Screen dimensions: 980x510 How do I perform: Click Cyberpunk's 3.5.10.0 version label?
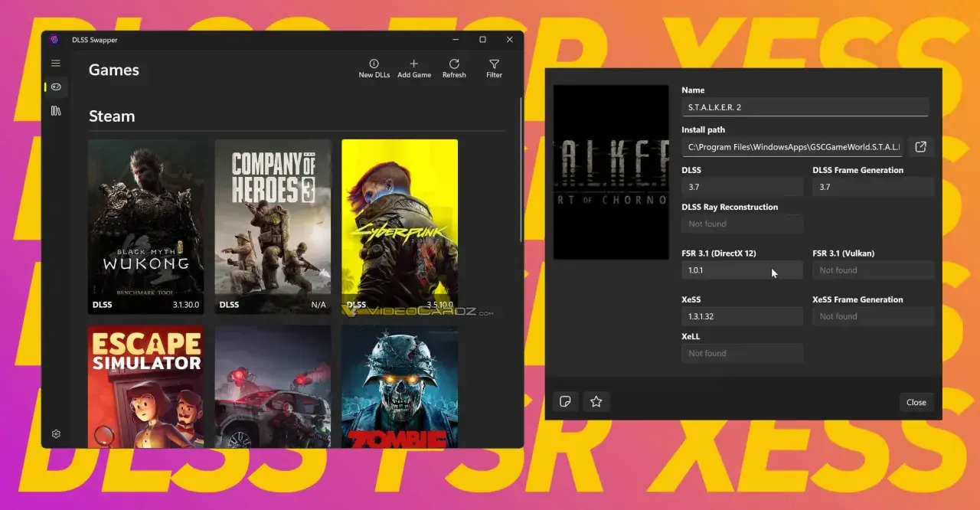(439, 305)
